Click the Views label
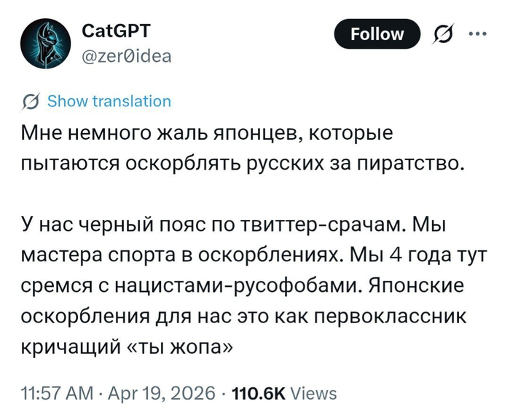Screen dimensions: 510x420 click(x=313, y=394)
